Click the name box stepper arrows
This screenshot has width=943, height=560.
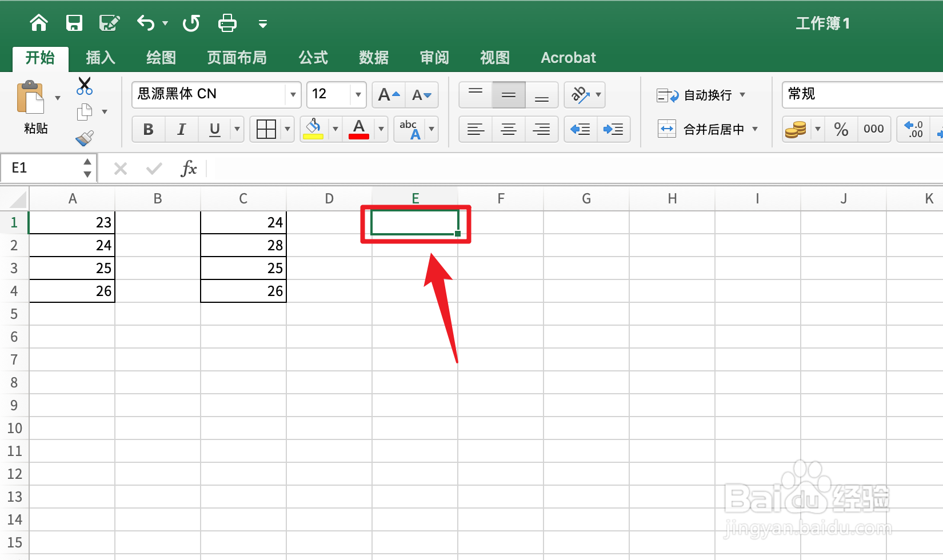[87, 168]
